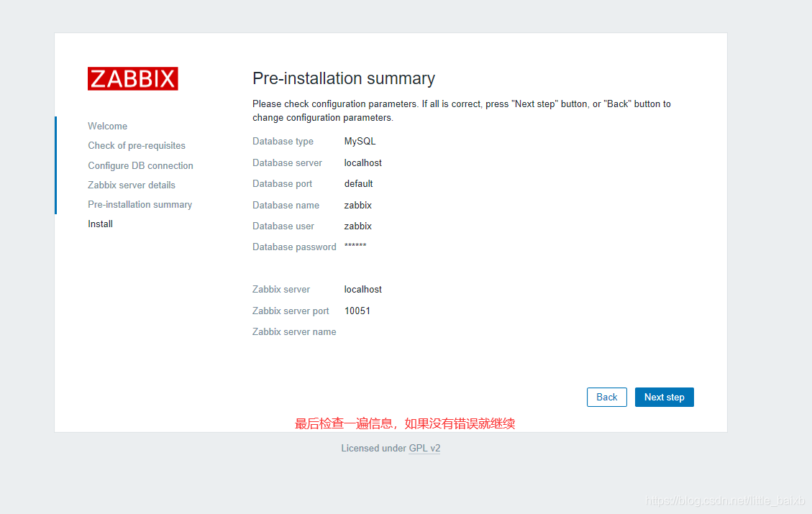Viewport: 812px width, 514px height.
Task: Click Database name value zabbix
Action: (x=358, y=205)
